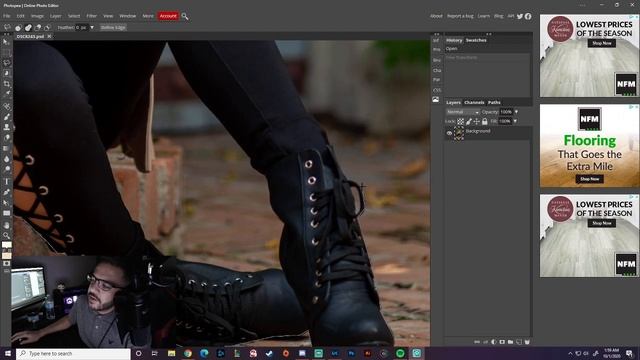
Task: Open Photopea Twitter page
Action: coord(520,16)
